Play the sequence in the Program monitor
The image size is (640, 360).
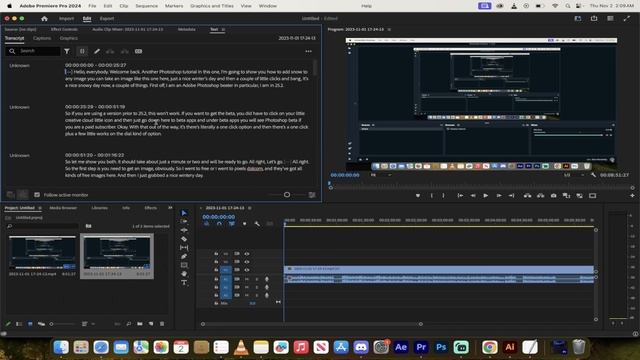tap(485, 196)
